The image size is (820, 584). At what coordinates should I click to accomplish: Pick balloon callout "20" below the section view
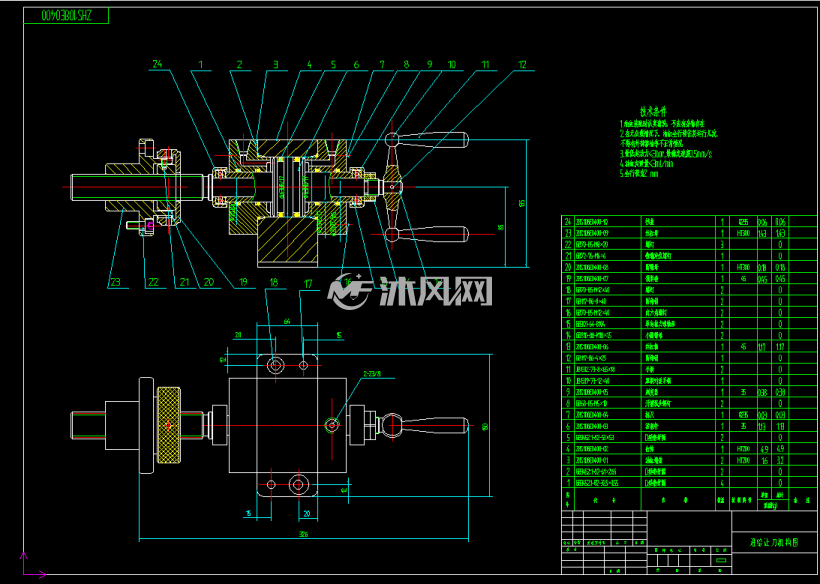tap(209, 282)
